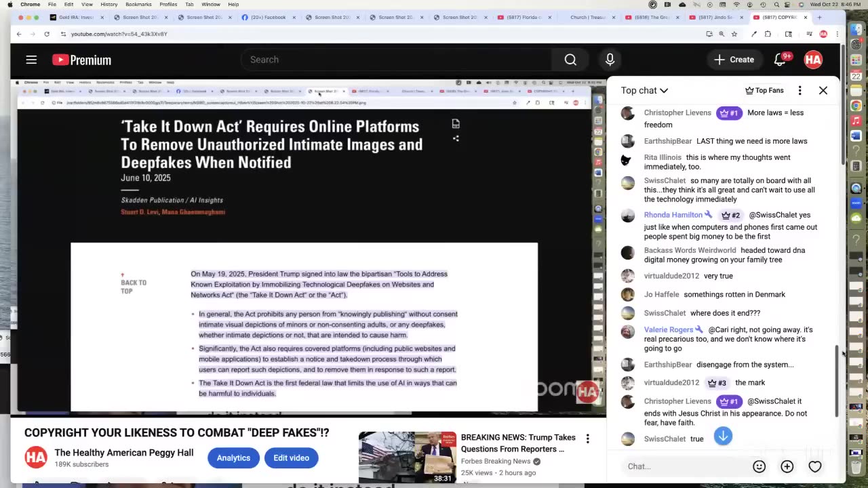The width and height of the screenshot is (868, 488).
Task: Switch to the Gold IRA tab
Action: (x=75, y=18)
